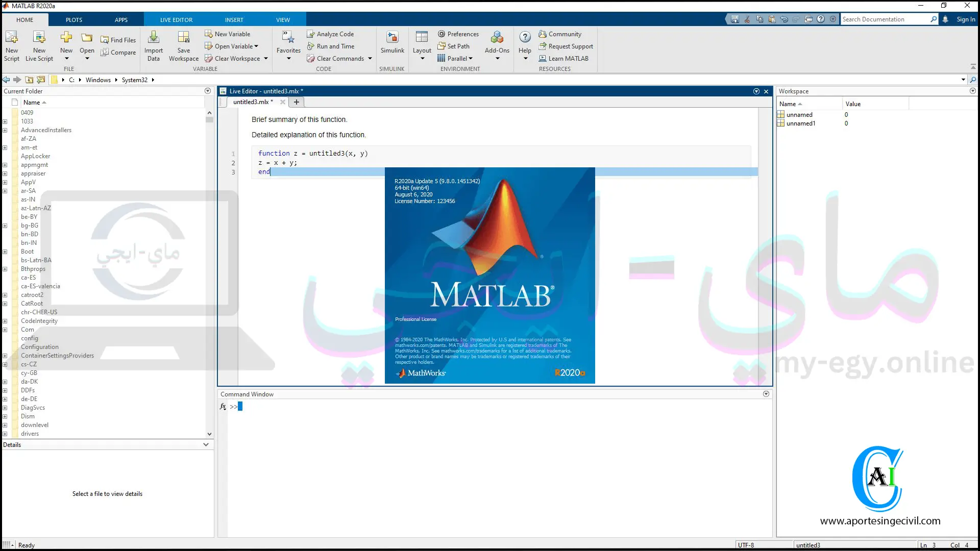Screen dimensions: 980x551
Task: Click the quick access Help question mark
Action: coord(821,19)
